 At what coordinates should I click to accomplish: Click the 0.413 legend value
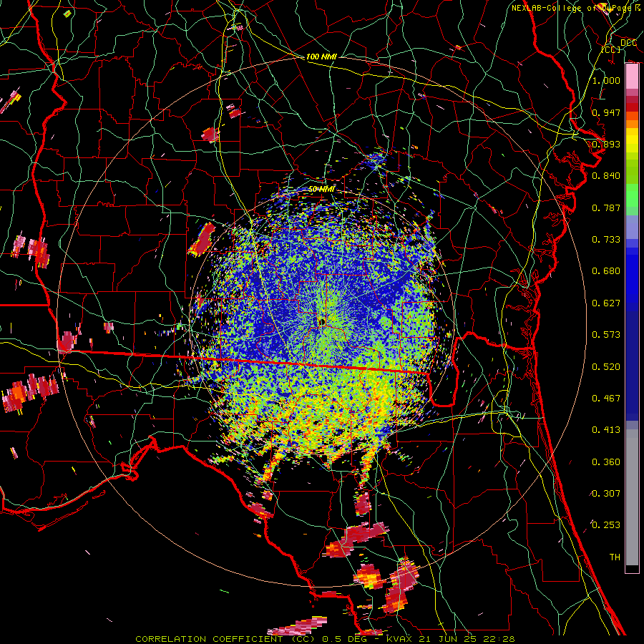click(x=606, y=430)
